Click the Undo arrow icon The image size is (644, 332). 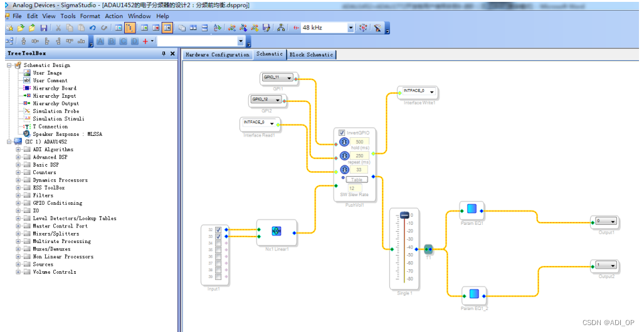(x=92, y=28)
